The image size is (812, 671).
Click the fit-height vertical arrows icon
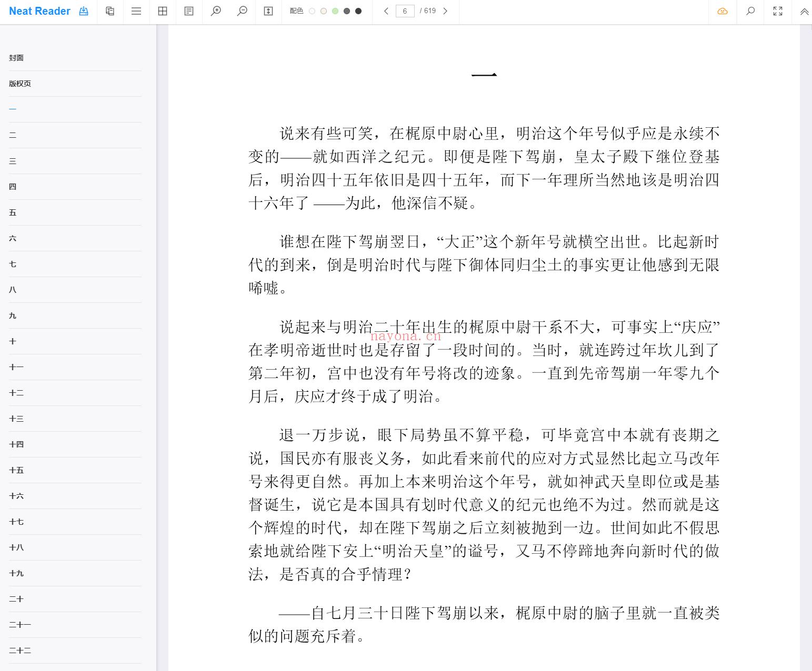(x=268, y=11)
